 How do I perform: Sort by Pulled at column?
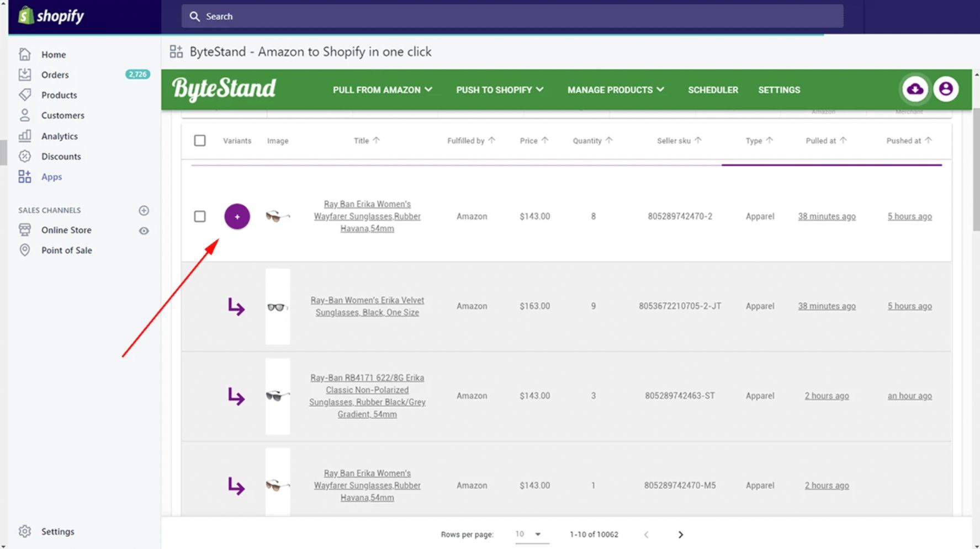pyautogui.click(x=826, y=141)
